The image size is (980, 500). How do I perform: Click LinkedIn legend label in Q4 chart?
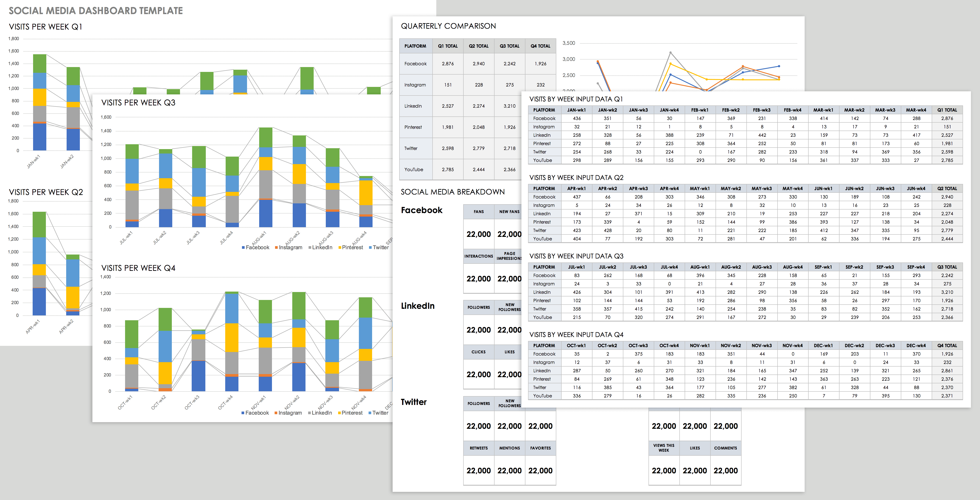(322, 413)
